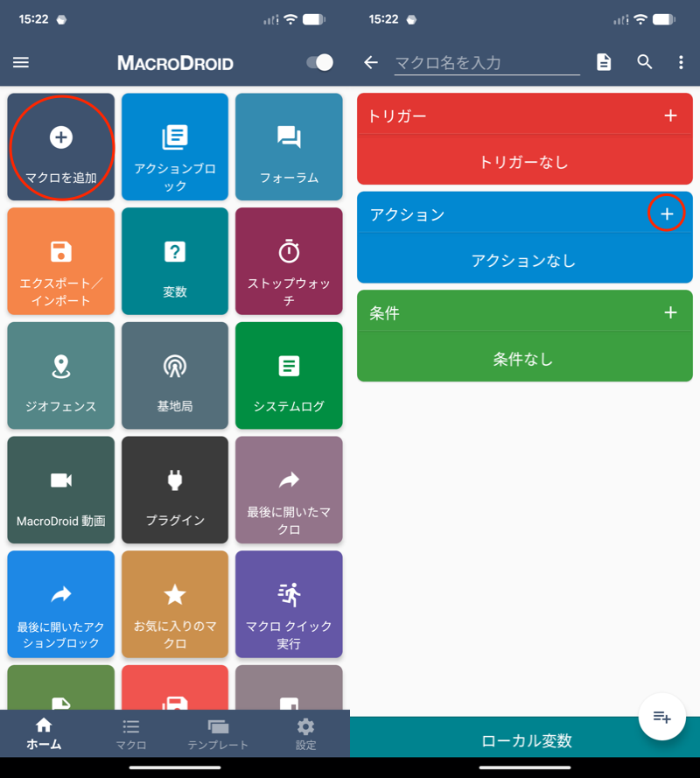Tap the ローカル変数 (Local Variables) button

pyautogui.click(x=525, y=740)
